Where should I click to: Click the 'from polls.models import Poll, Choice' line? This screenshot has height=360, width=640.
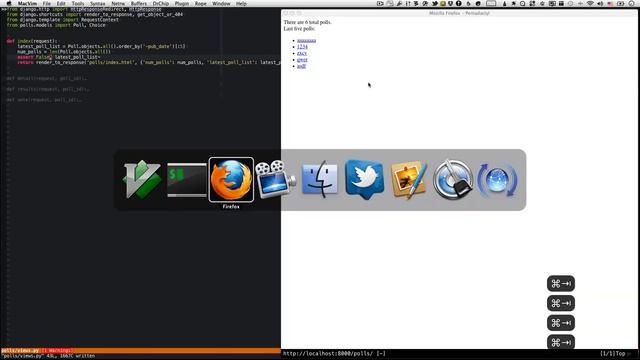pyautogui.click(x=56, y=25)
